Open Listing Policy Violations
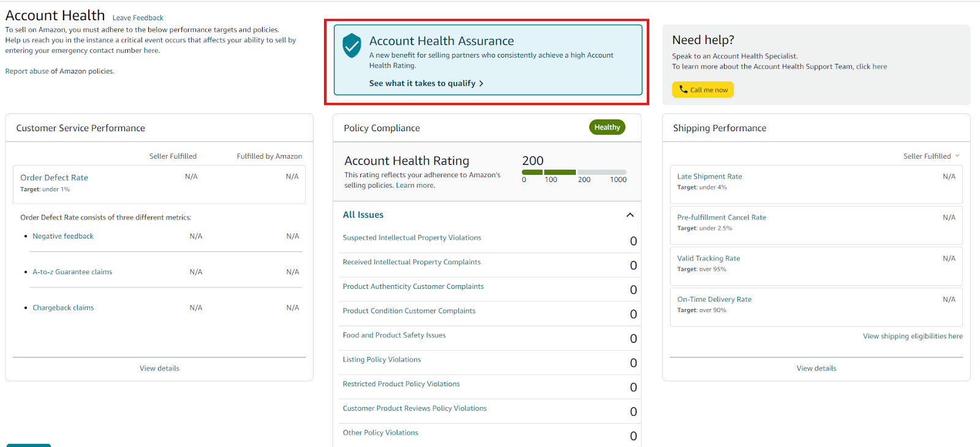This screenshot has width=980, height=447. click(x=382, y=360)
